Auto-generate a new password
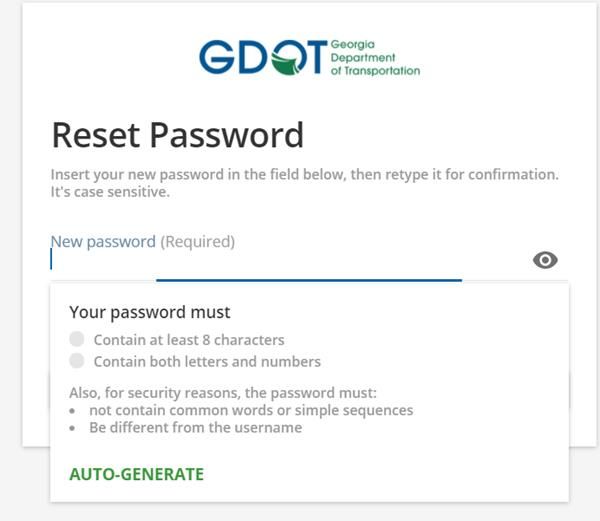 pyautogui.click(x=137, y=474)
